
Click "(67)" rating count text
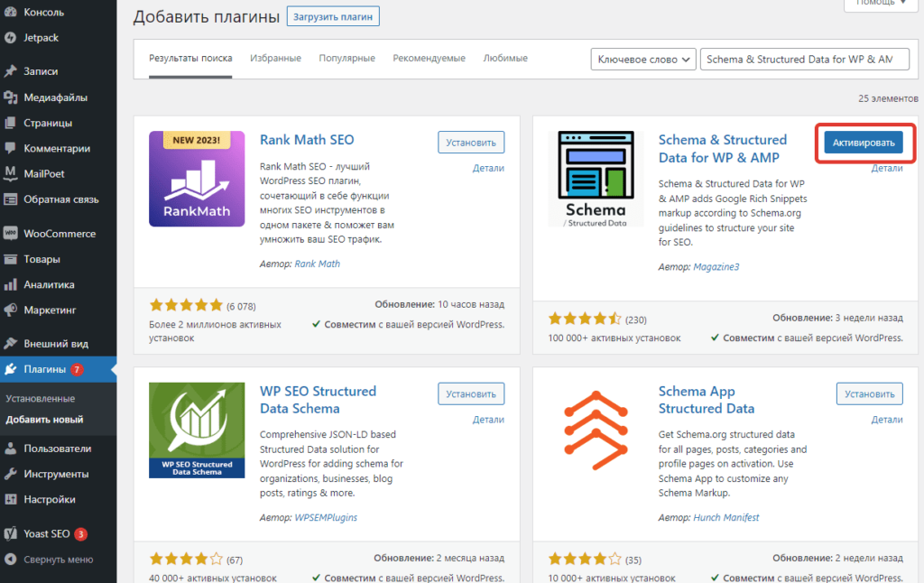[x=235, y=560]
